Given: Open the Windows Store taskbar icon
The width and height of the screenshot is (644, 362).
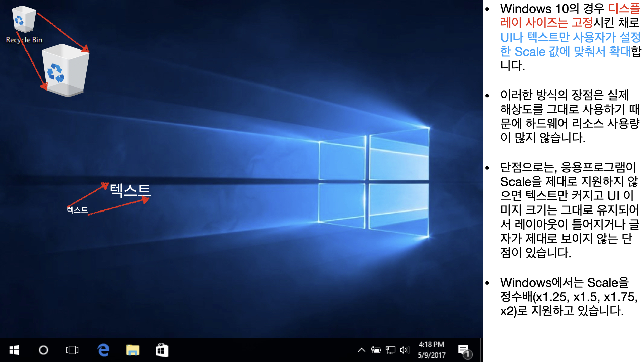Looking at the screenshot, I should click(x=162, y=350).
